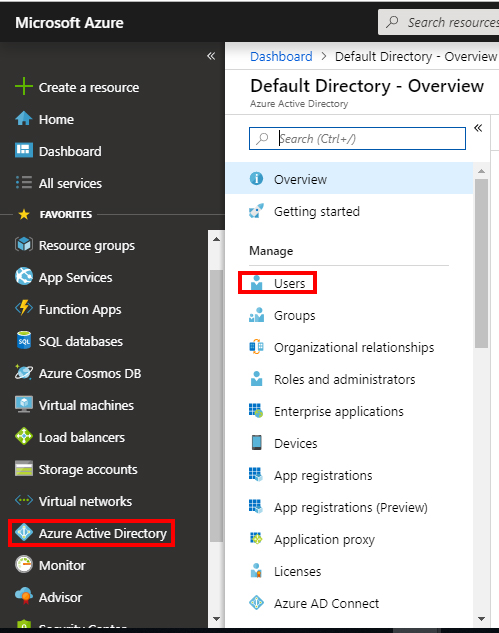This screenshot has width=499, height=633.
Task: Click the green plus Create a resource icon
Action: tap(24, 86)
